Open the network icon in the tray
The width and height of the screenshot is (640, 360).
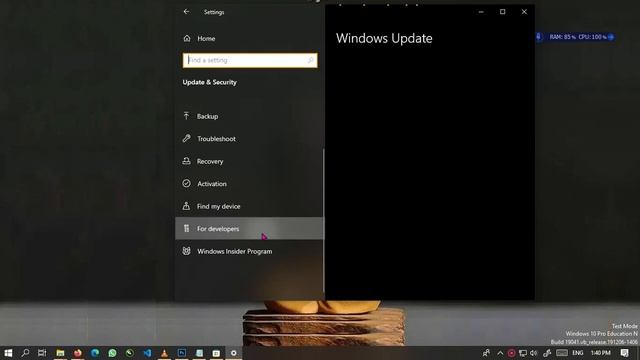522,353
